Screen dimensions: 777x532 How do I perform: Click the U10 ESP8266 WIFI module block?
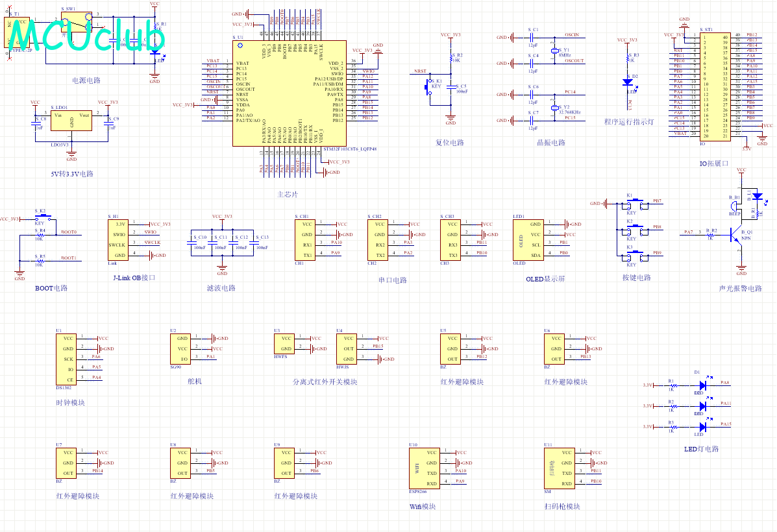[424, 468]
